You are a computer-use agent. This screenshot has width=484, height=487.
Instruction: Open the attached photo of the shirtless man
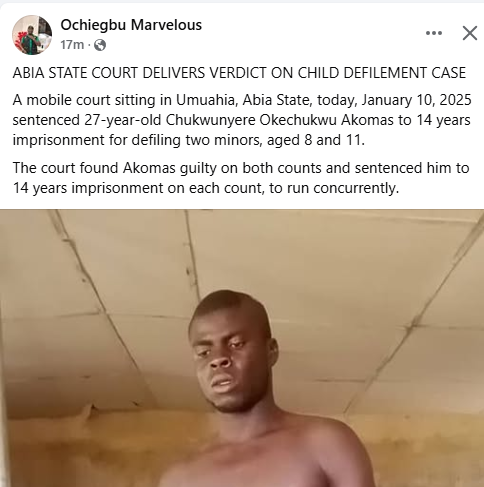pyautogui.click(x=242, y=348)
